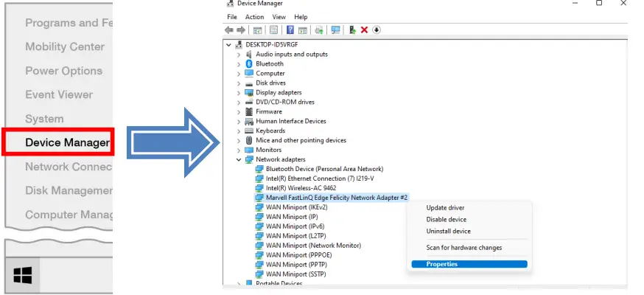Click the Keyboards category icon

coord(248,131)
